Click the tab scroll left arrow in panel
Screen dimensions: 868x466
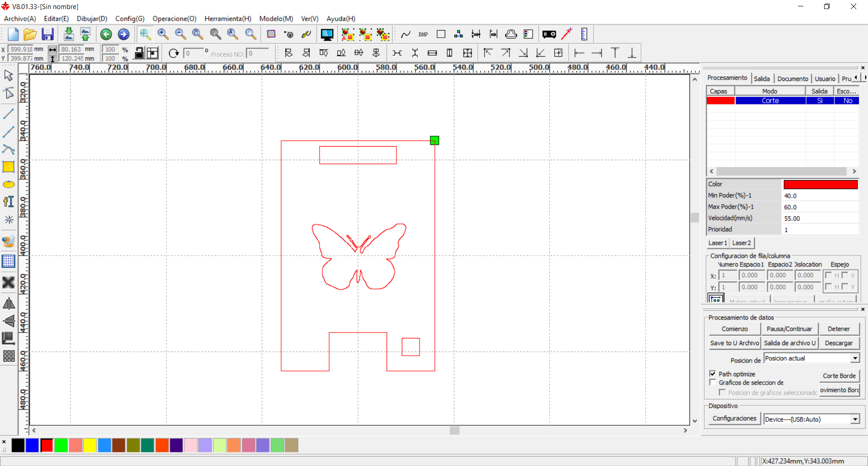[856, 78]
